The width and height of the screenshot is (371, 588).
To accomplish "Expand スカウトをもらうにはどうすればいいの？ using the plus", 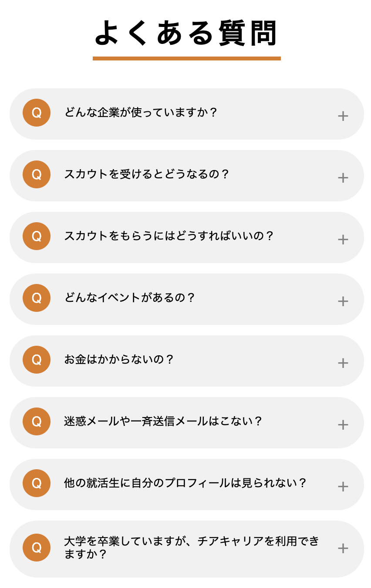I will tap(343, 239).
